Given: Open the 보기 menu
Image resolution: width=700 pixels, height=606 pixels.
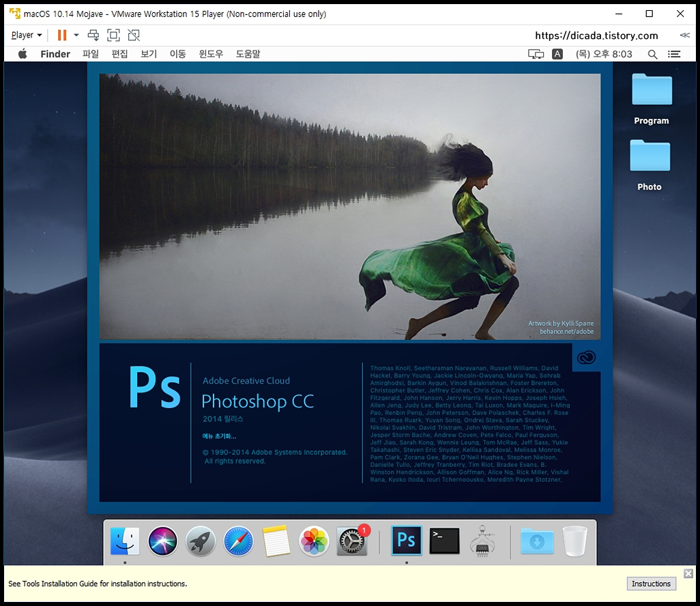Looking at the screenshot, I should tap(149, 54).
